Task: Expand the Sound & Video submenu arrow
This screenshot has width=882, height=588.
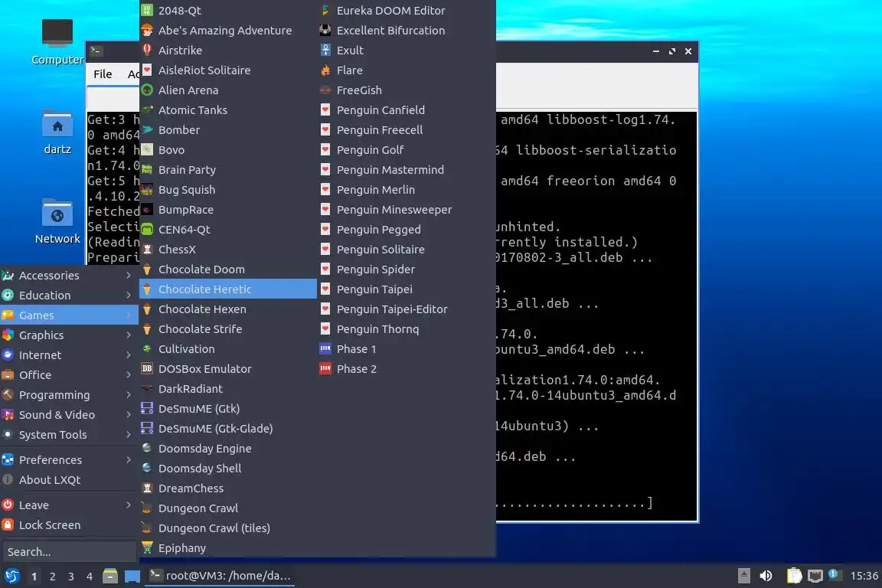Action: [129, 415]
